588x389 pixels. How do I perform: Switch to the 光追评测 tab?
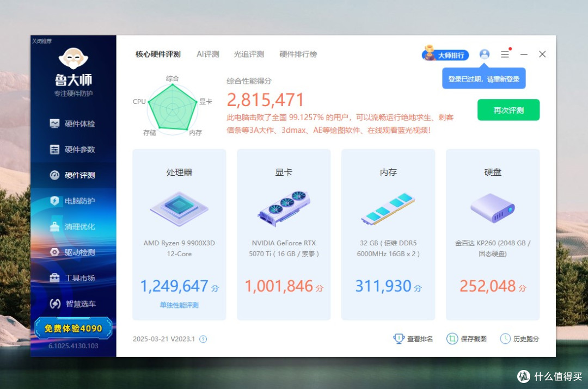pyautogui.click(x=249, y=54)
